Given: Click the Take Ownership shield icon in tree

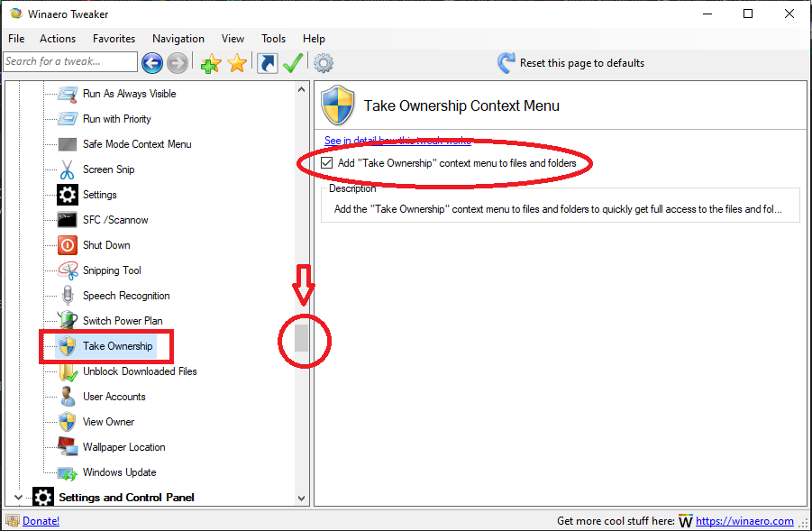Looking at the screenshot, I should [68, 346].
